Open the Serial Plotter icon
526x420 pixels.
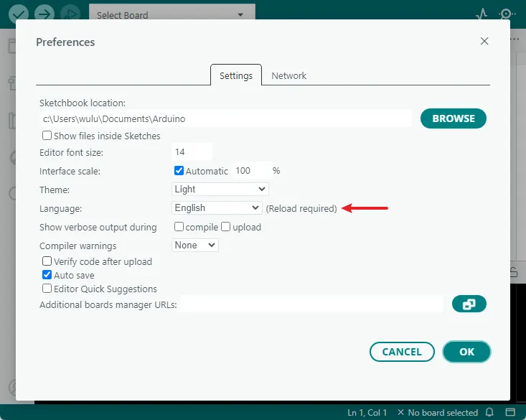[482, 14]
